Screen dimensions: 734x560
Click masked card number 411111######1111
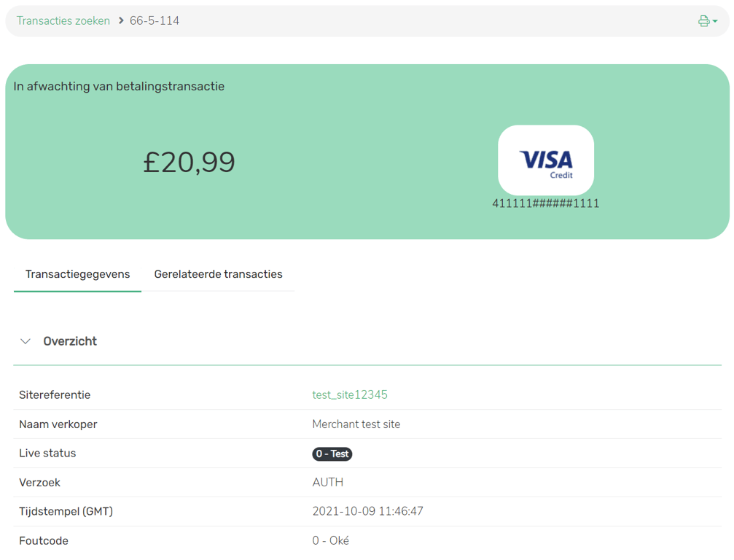coord(546,203)
